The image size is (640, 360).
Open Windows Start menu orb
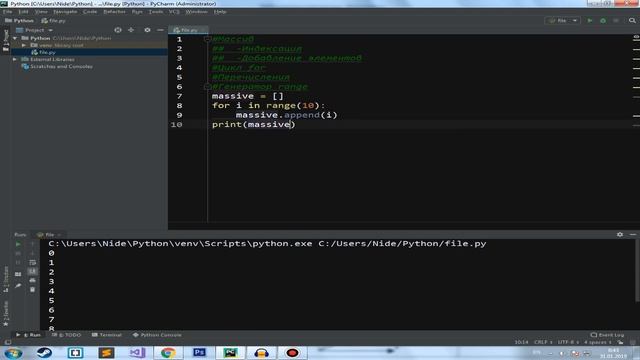coord(13,353)
